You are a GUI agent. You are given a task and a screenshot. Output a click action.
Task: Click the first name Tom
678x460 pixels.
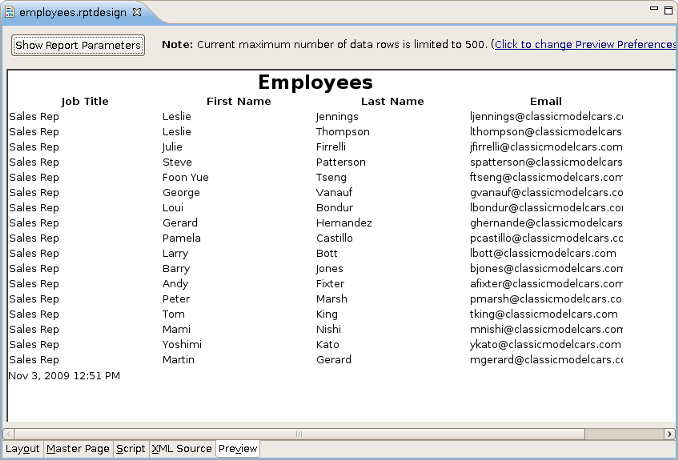point(173,314)
